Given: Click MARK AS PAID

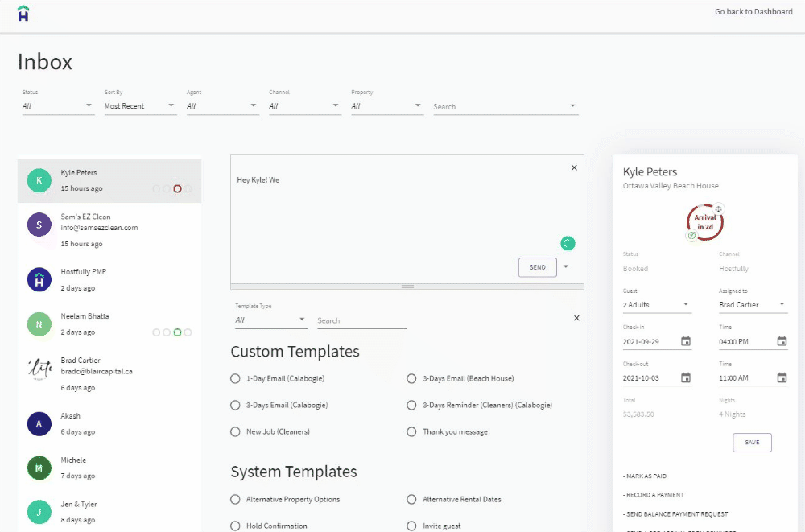Looking at the screenshot, I should coord(645,476).
